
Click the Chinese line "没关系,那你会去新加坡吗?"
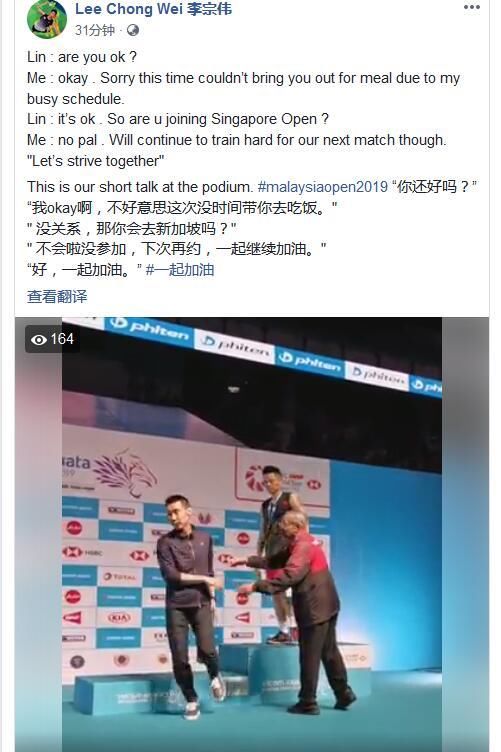(x=132, y=228)
